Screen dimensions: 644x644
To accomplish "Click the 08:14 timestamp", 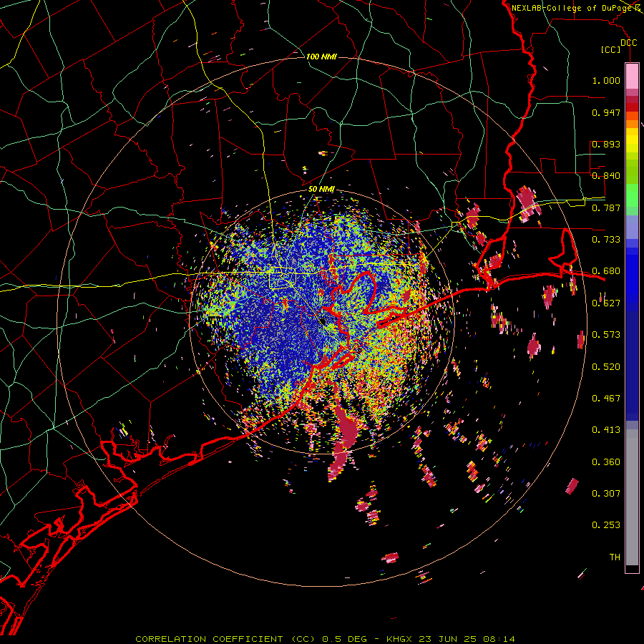I will tap(499, 639).
